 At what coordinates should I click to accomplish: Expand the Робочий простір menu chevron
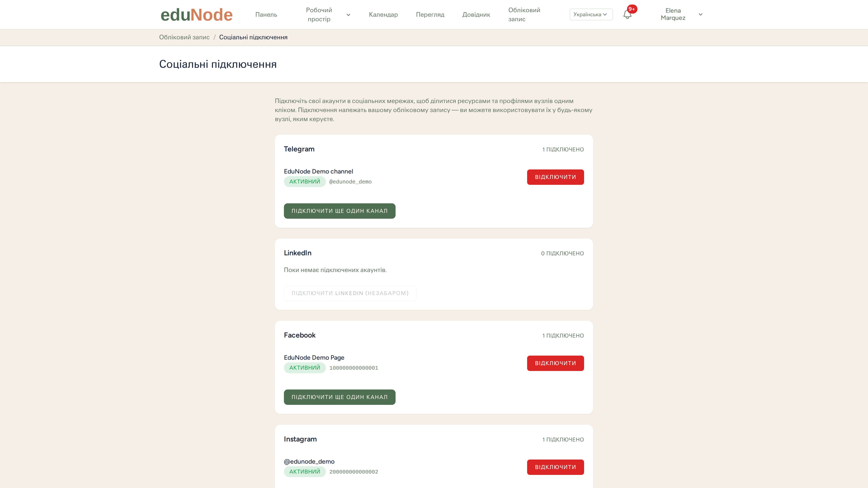[348, 15]
